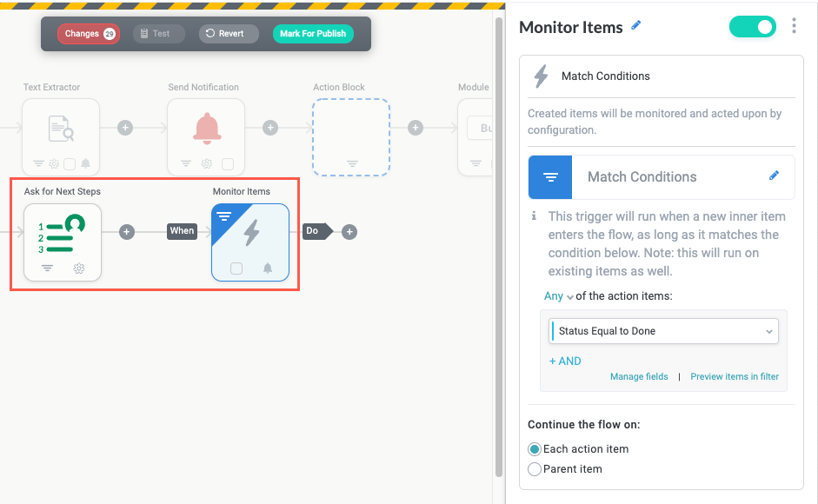Viewport: 818px width, 504px height.
Task: Click the gear icon under Ask for Next Steps
Action: pyautogui.click(x=78, y=269)
